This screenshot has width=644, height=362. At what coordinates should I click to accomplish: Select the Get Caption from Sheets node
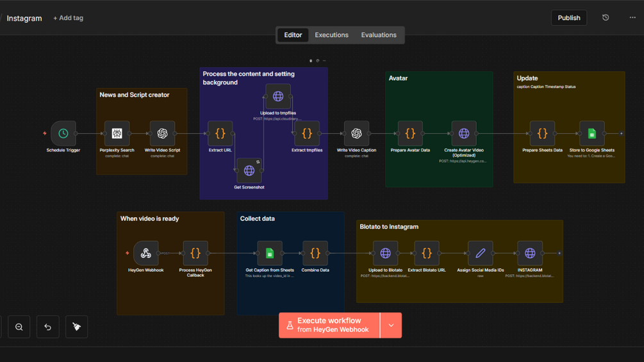tap(269, 253)
